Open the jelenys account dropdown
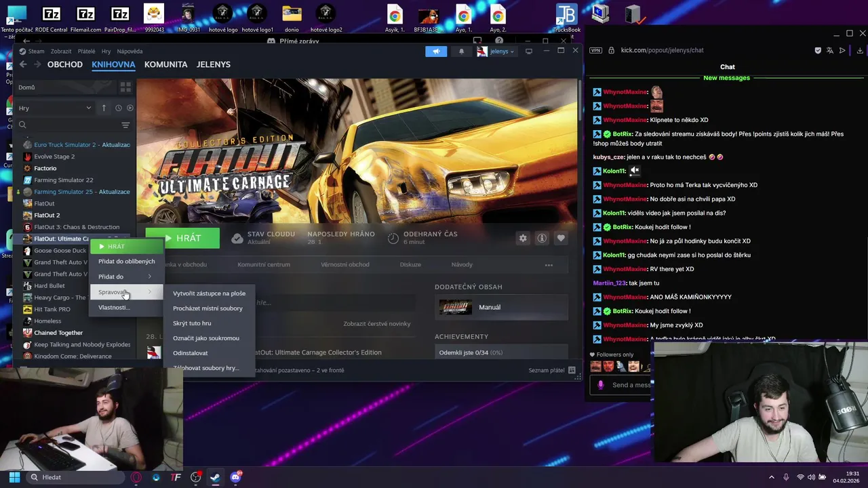868x488 pixels. [x=496, y=51]
